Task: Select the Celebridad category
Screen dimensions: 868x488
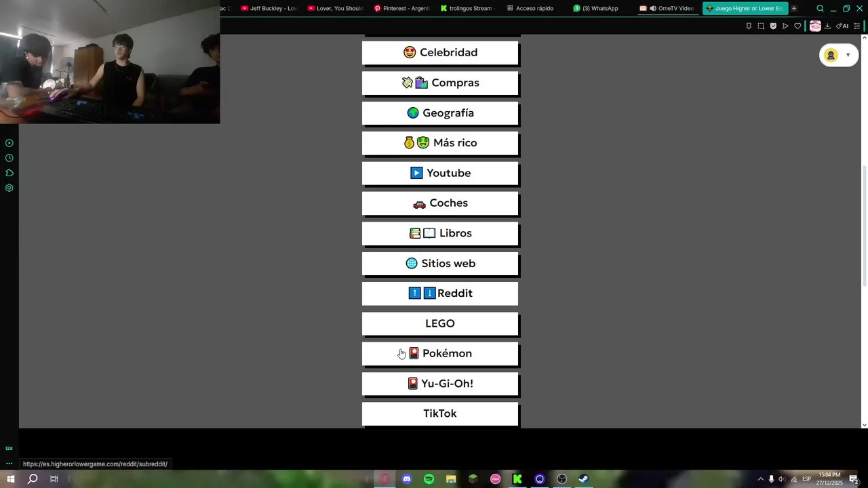Action: (x=440, y=52)
